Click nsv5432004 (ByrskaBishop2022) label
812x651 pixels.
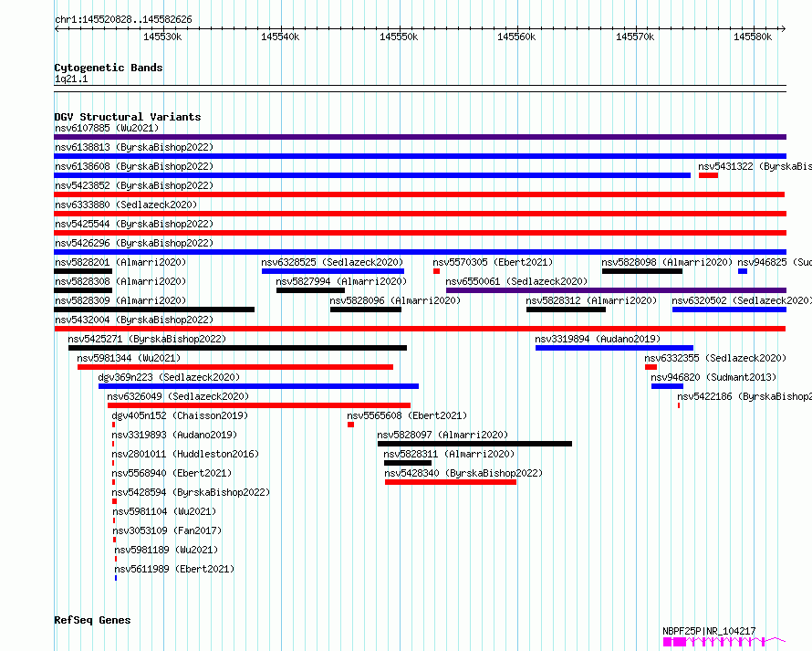coord(134,320)
